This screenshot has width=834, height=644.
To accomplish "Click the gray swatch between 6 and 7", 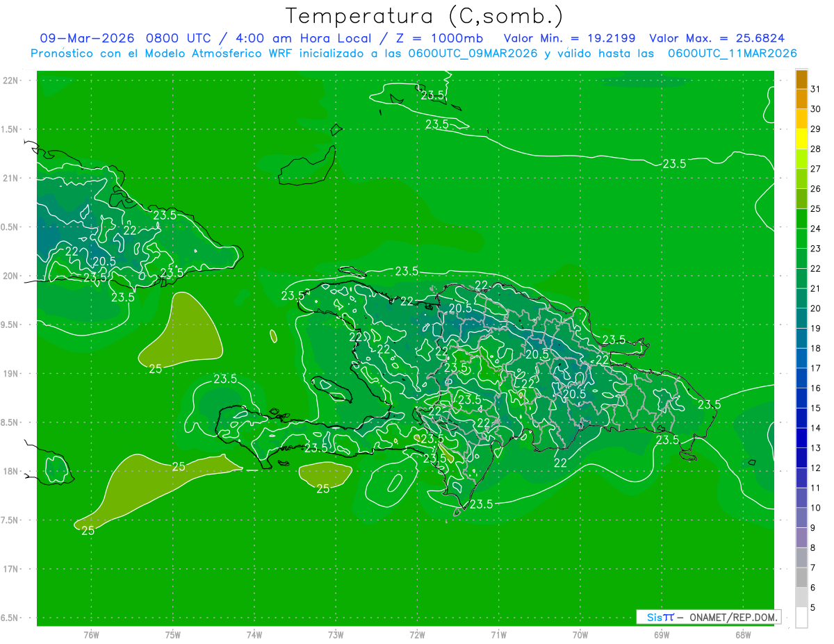I will coord(801,578).
